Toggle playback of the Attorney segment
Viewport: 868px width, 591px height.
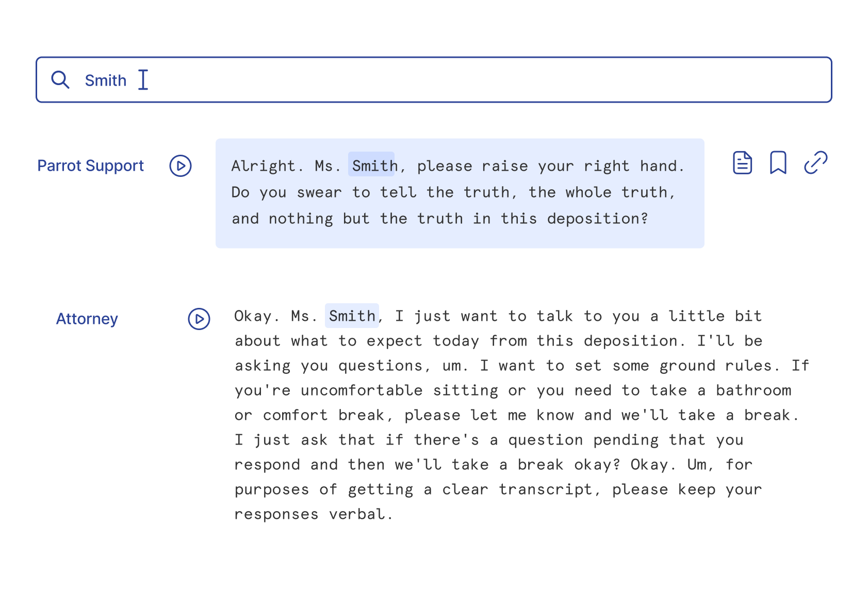point(198,319)
